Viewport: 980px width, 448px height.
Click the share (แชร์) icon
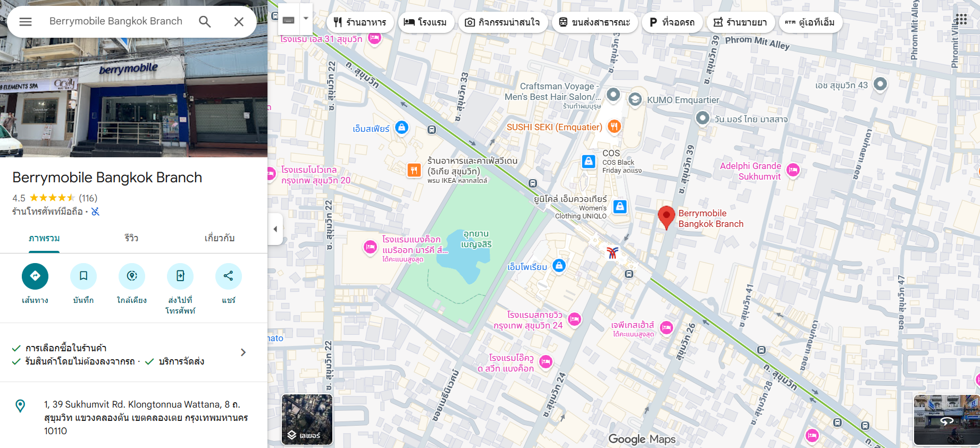tap(229, 276)
